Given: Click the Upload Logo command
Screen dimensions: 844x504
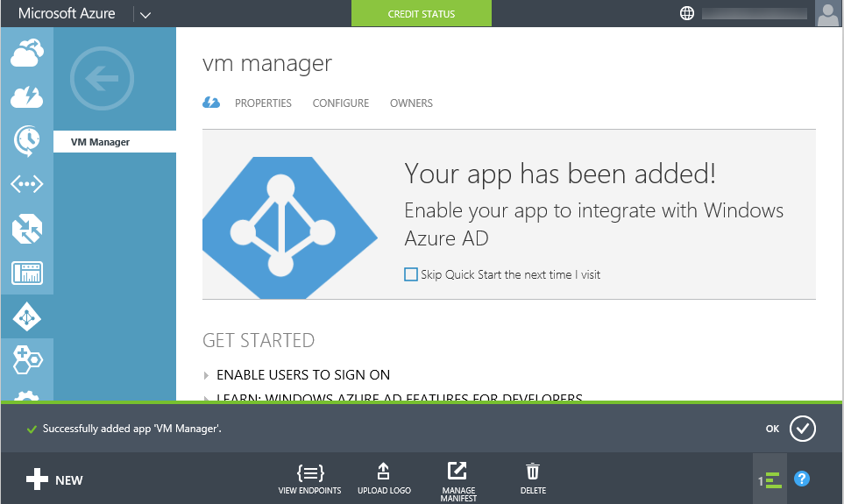Looking at the screenshot, I should [x=384, y=479].
